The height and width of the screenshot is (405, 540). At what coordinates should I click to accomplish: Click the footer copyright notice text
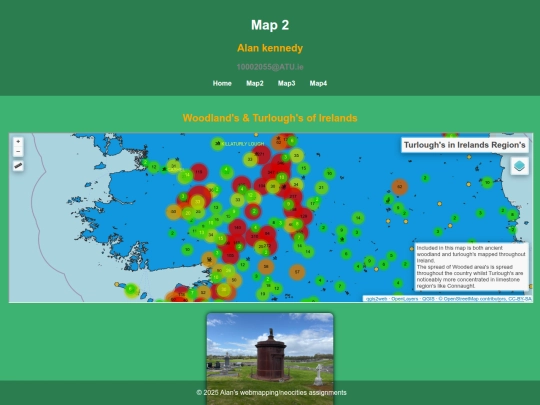[271, 393]
